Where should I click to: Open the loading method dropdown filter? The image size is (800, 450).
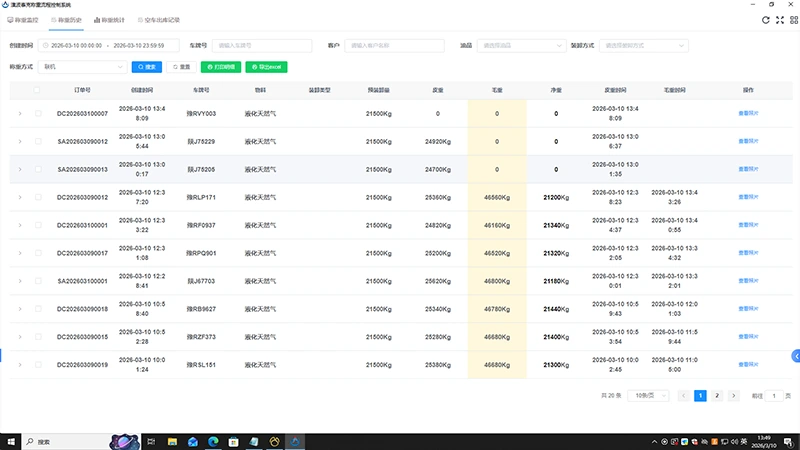click(643, 45)
